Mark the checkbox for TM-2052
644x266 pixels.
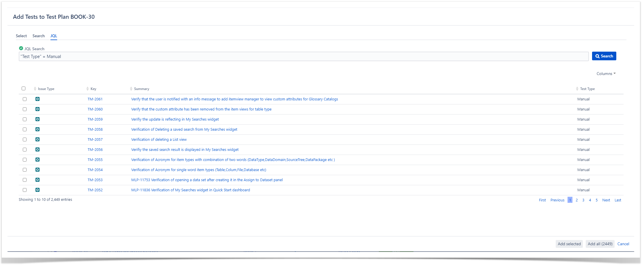coord(25,190)
